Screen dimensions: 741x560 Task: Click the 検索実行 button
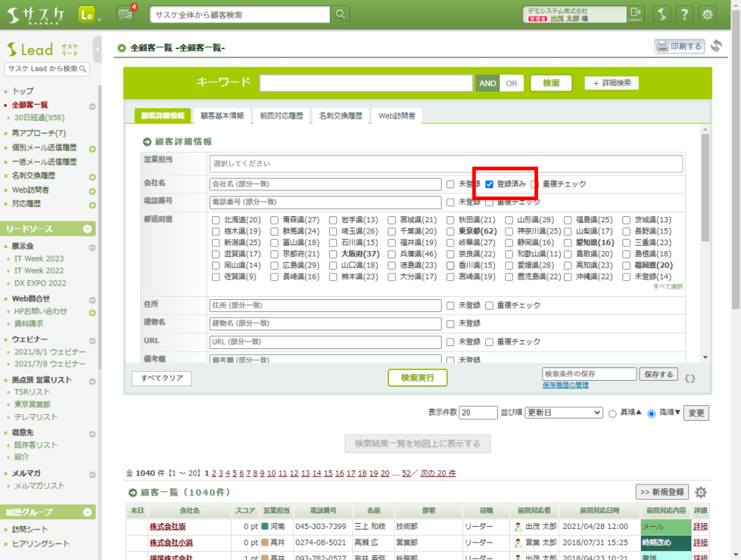417,378
